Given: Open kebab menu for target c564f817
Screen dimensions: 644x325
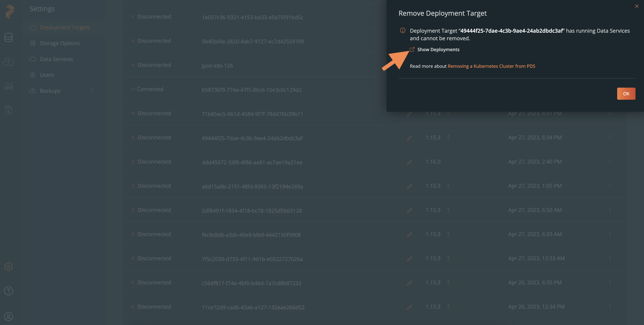Looking at the screenshot, I should click(x=610, y=283).
